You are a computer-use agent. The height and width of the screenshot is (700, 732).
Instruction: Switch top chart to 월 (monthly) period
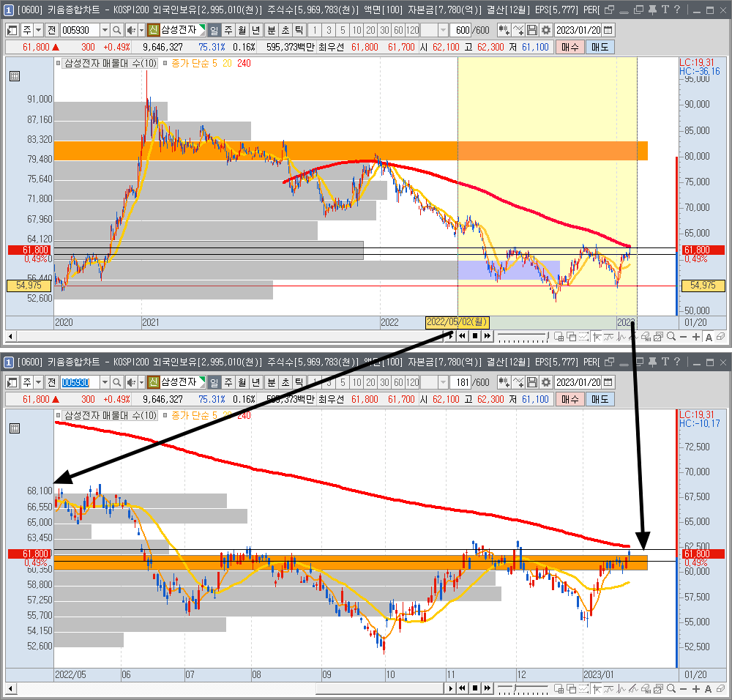click(242, 30)
